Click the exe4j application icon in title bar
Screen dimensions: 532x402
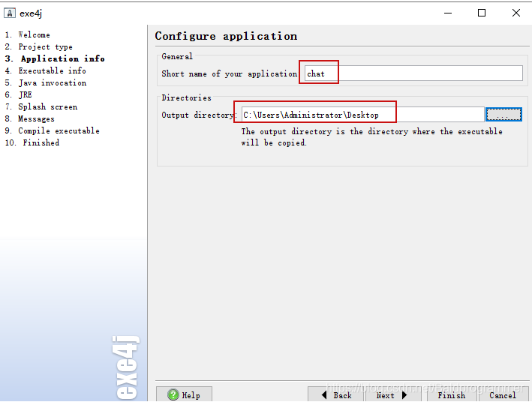(x=10, y=13)
